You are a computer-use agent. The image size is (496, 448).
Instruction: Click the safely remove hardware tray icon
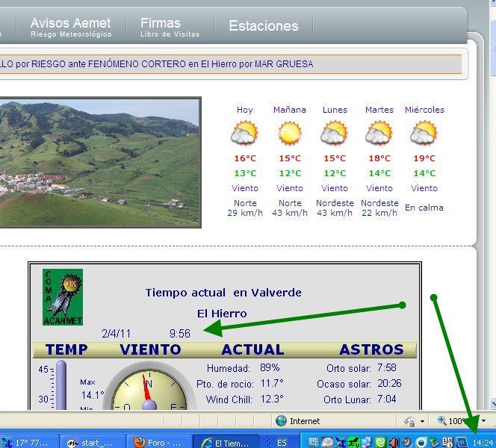click(435, 442)
